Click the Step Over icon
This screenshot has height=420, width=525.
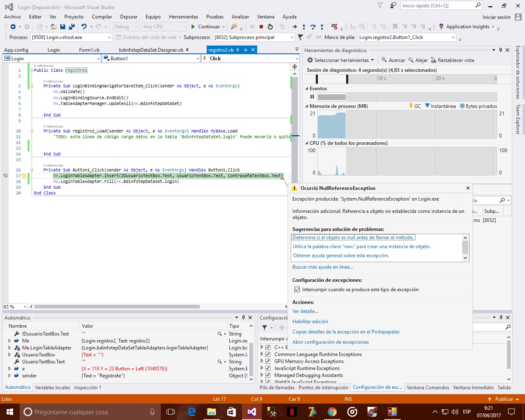tap(313, 27)
